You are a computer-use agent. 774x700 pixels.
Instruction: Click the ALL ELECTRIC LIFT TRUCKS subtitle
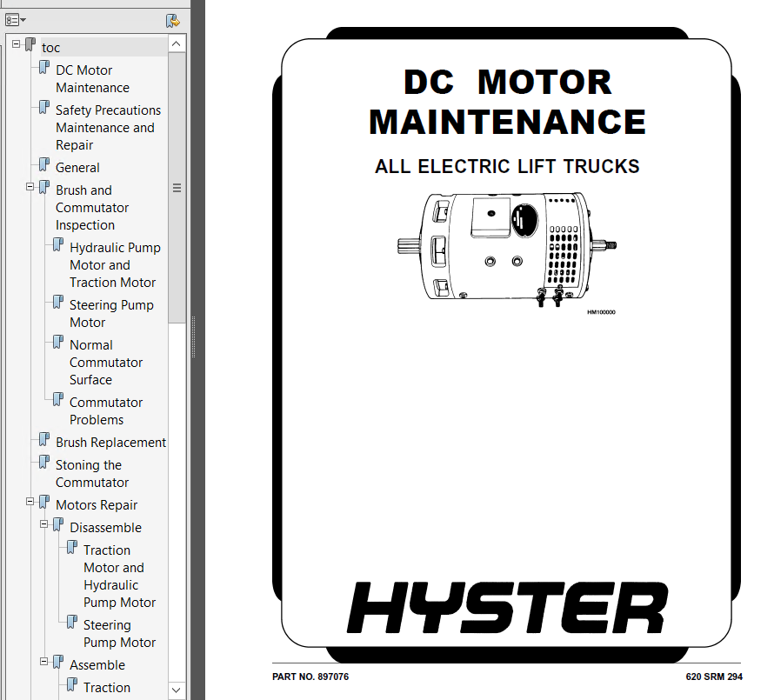(507, 166)
